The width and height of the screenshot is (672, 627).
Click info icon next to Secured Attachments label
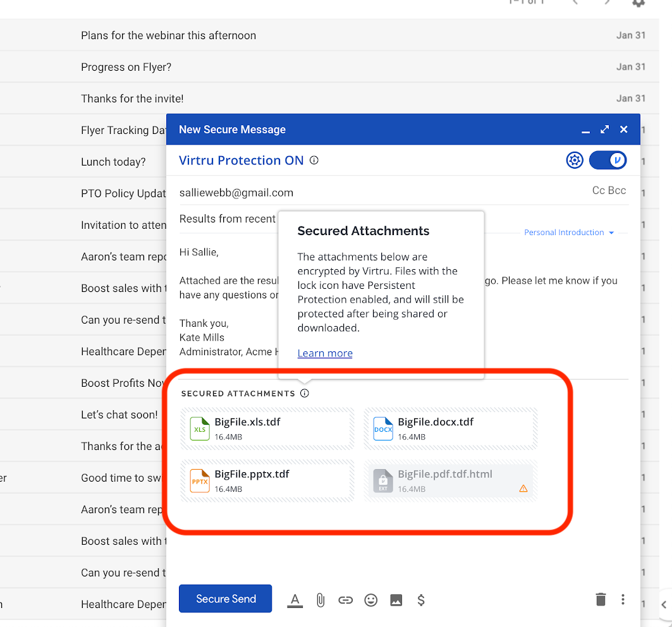(x=304, y=393)
